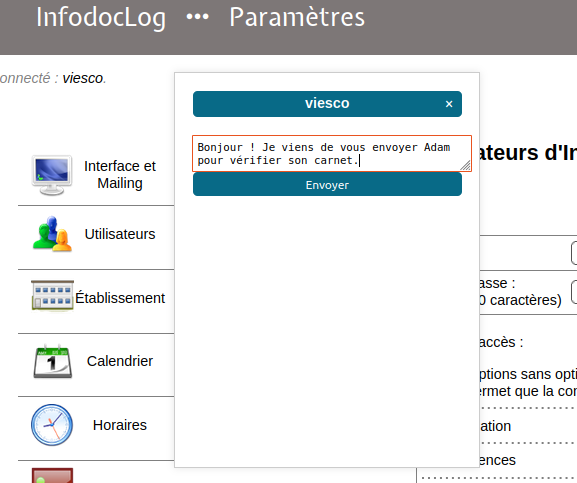Select the Interface et Mailing label
The height and width of the screenshot is (483, 577).
(120, 174)
